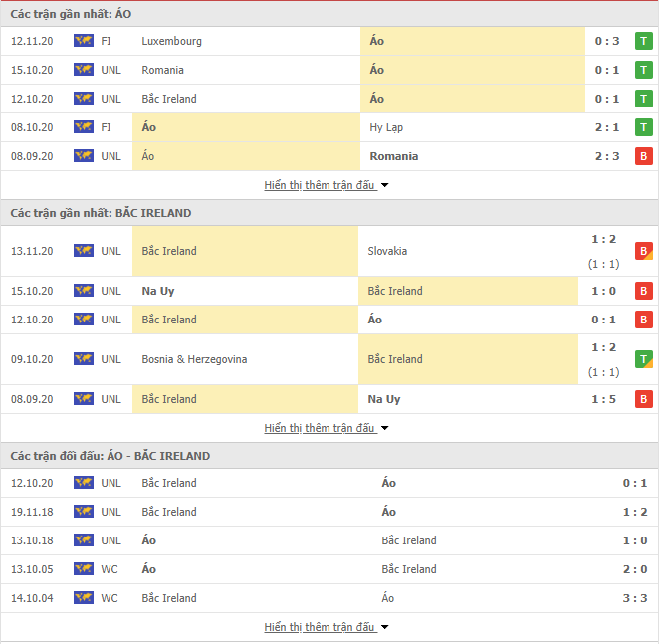Click the T badge on Bosnia & Herzegovina row

coord(643,359)
